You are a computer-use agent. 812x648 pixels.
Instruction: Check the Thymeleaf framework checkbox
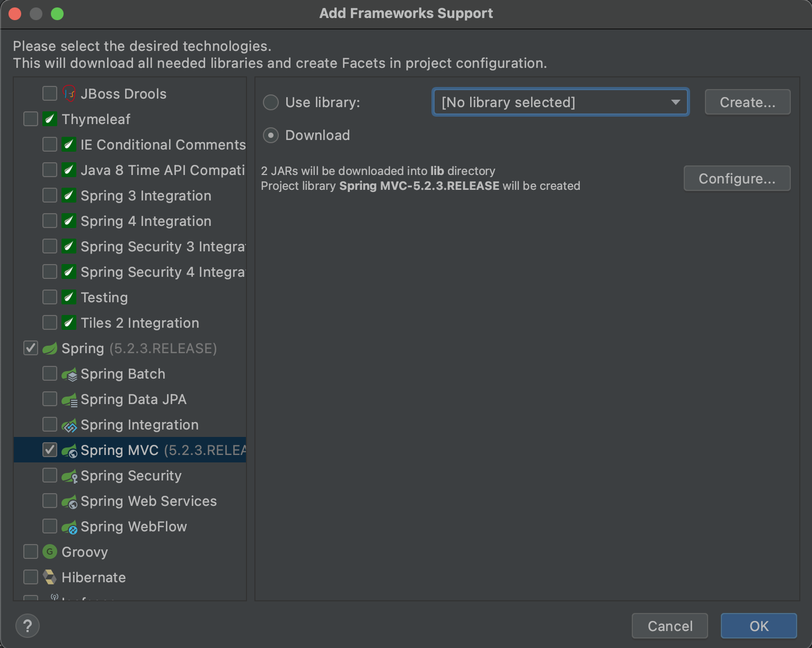pyautogui.click(x=31, y=119)
